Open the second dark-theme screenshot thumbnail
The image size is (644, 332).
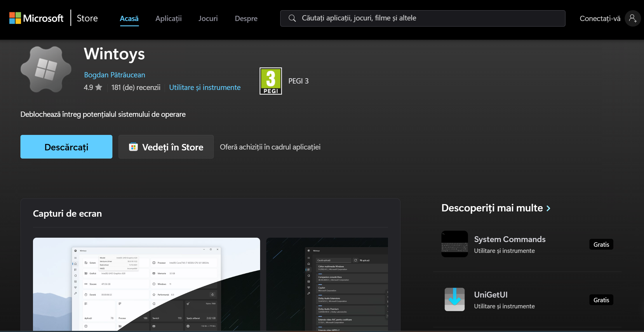(327, 284)
